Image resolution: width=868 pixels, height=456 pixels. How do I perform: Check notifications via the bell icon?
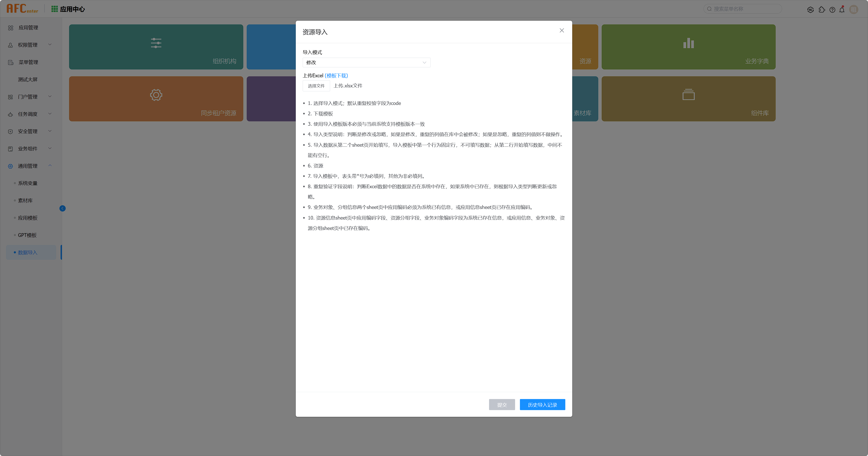click(842, 9)
